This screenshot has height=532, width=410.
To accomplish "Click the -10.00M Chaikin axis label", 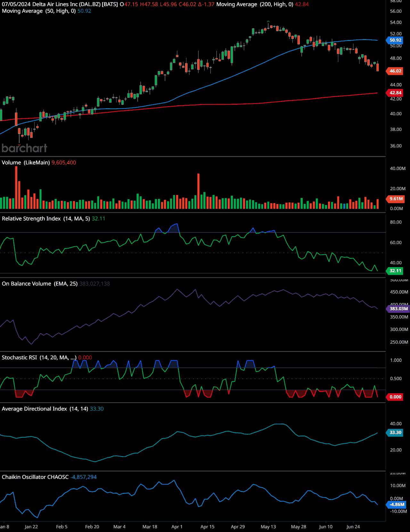I will pos(398,512).
